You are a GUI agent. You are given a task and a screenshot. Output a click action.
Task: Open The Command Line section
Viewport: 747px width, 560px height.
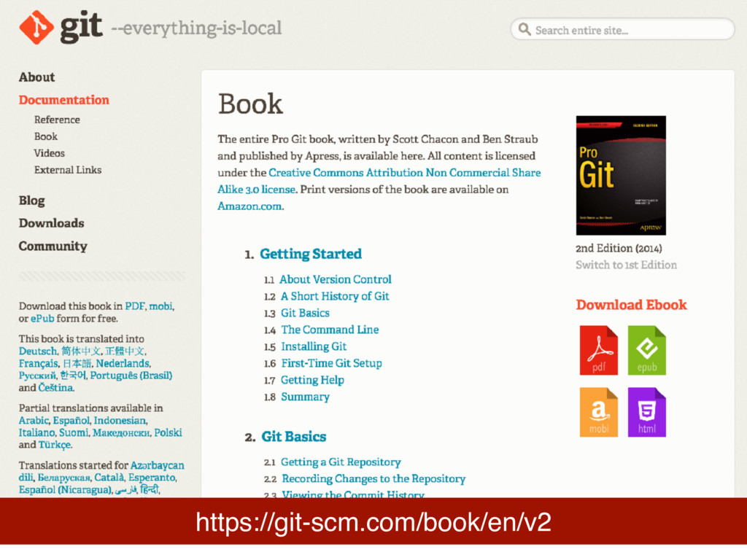(x=330, y=330)
